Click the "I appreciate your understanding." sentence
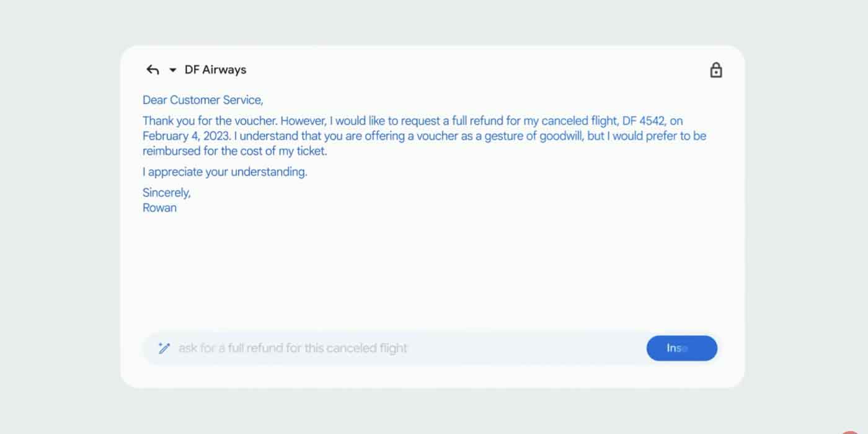The image size is (868, 434). point(224,172)
